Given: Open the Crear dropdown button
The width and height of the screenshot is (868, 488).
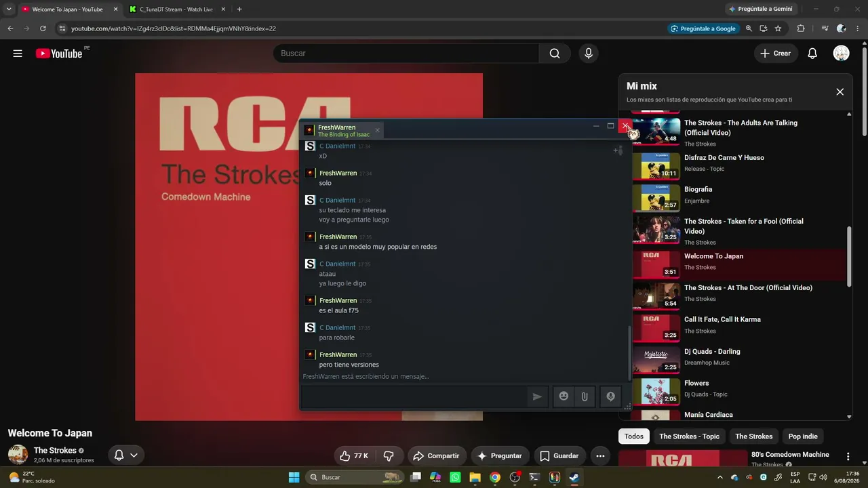Looking at the screenshot, I should click(x=776, y=54).
